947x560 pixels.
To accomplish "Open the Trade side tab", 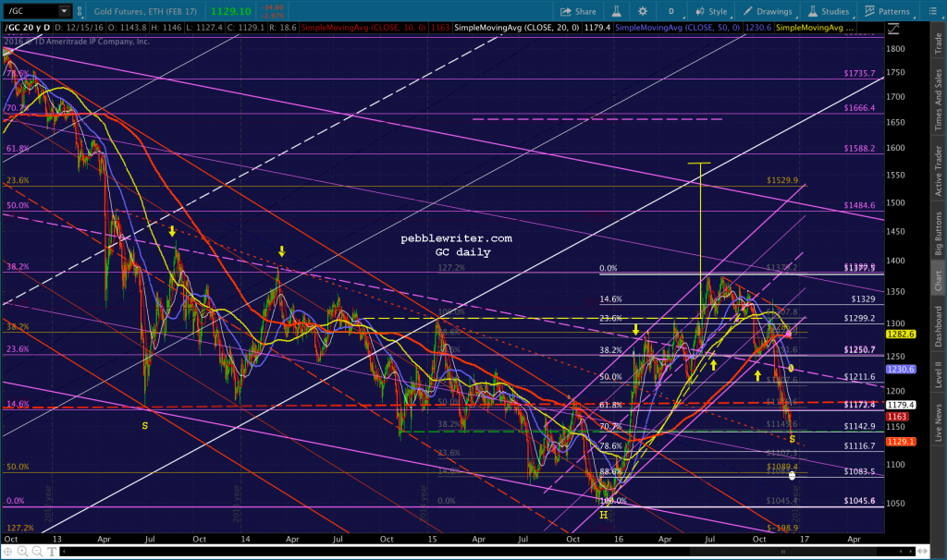I will click(x=938, y=43).
